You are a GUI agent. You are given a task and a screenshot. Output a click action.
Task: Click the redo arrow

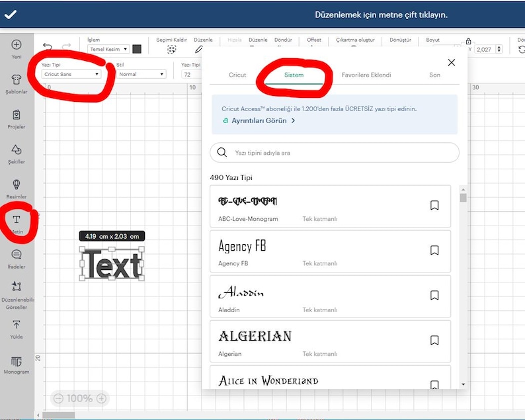click(x=67, y=46)
